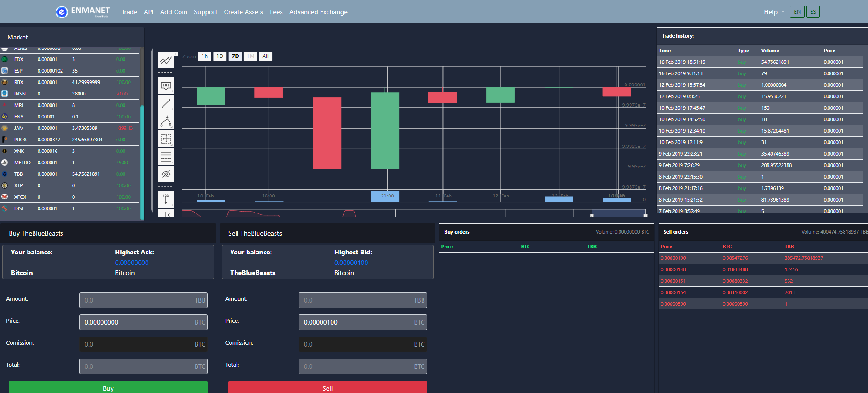Click the EDX coin icon
This screenshot has width=868, height=393.
click(5, 59)
